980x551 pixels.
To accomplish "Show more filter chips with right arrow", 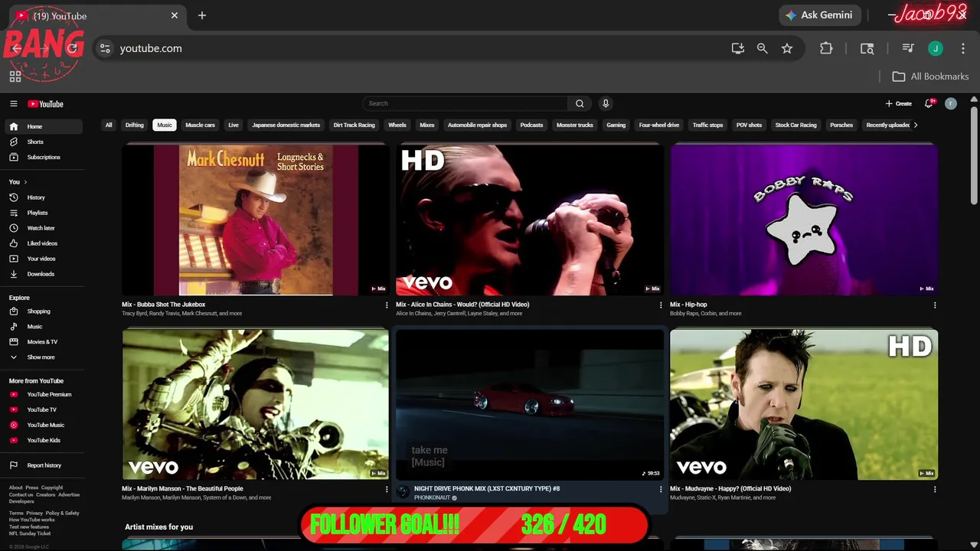I will pos(916,125).
